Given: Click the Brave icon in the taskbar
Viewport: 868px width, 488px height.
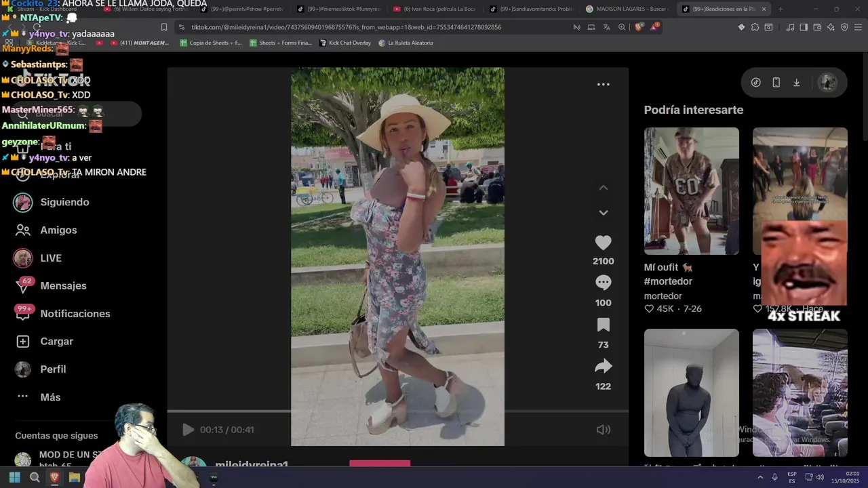Looking at the screenshot, I should 55,477.
